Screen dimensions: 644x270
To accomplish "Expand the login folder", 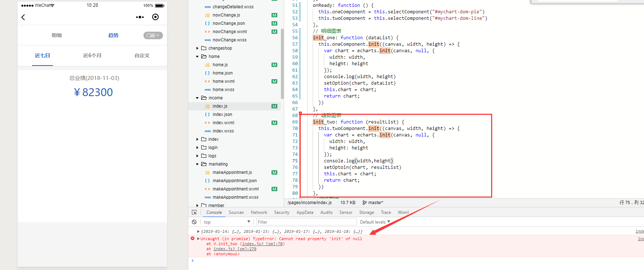I will tap(197, 148).
